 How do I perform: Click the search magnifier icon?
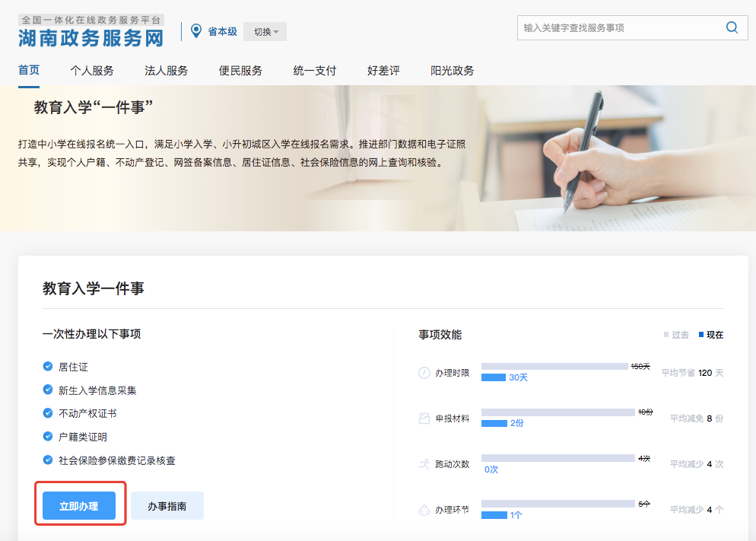732,27
